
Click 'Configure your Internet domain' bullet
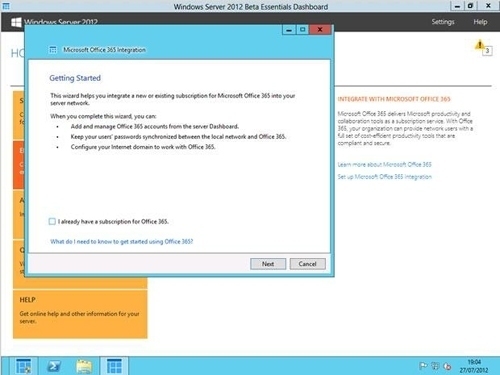point(143,147)
